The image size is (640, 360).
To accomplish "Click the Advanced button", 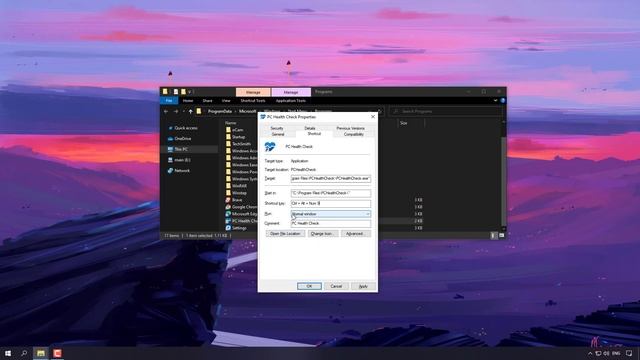I will [x=356, y=233].
